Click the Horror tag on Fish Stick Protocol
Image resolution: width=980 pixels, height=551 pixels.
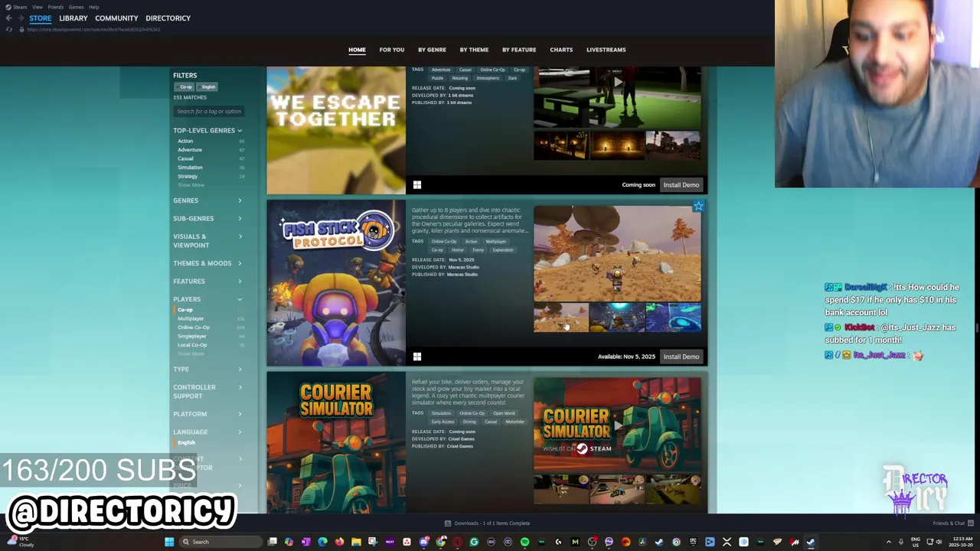(x=457, y=250)
